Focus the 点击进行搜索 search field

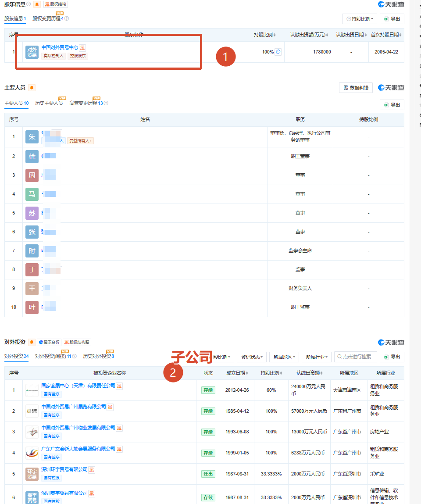click(x=356, y=357)
